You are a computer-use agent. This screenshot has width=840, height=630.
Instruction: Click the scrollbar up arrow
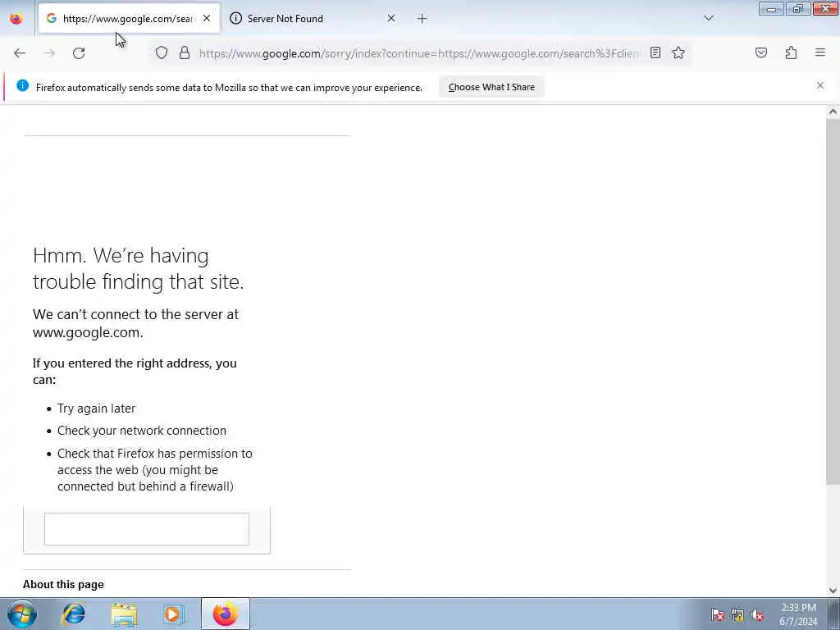[x=833, y=112]
